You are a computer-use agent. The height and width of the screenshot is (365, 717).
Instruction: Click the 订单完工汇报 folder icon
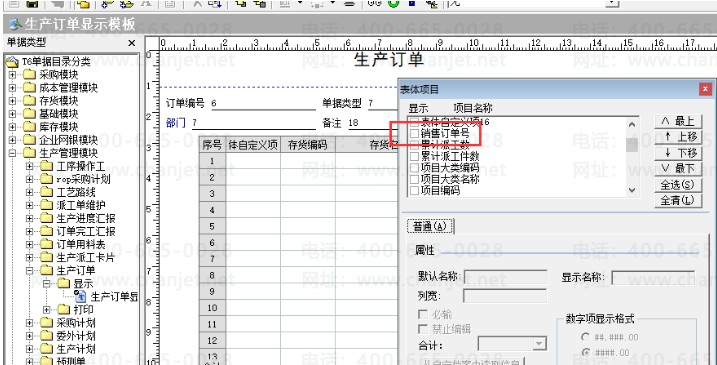(x=47, y=231)
